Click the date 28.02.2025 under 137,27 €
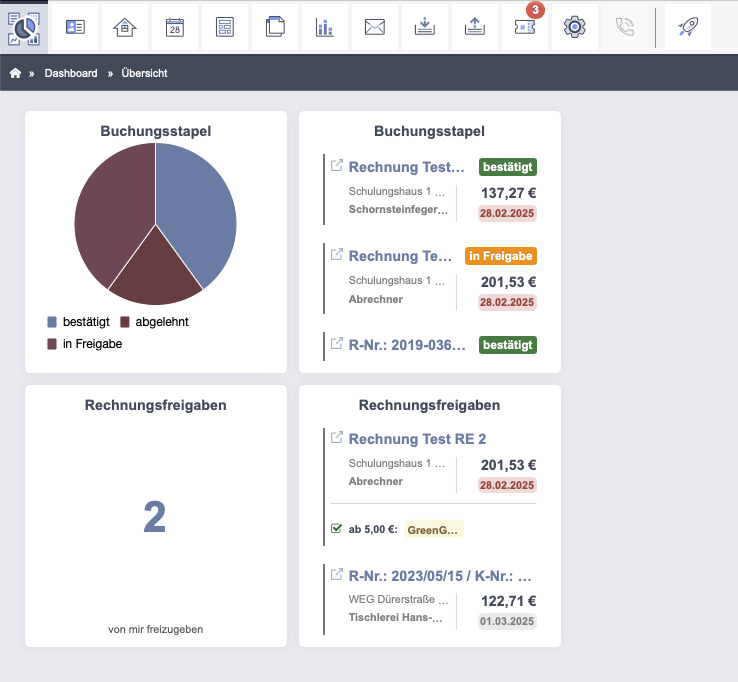 (507, 213)
